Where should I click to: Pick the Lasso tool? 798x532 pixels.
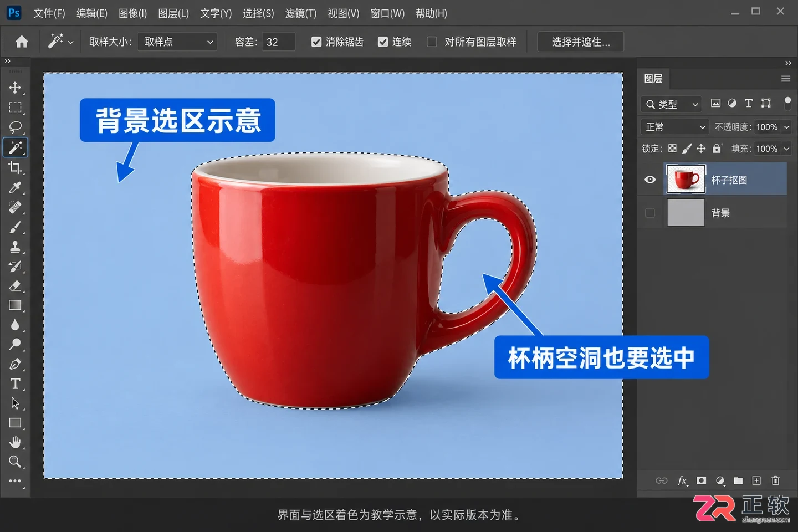(x=15, y=127)
